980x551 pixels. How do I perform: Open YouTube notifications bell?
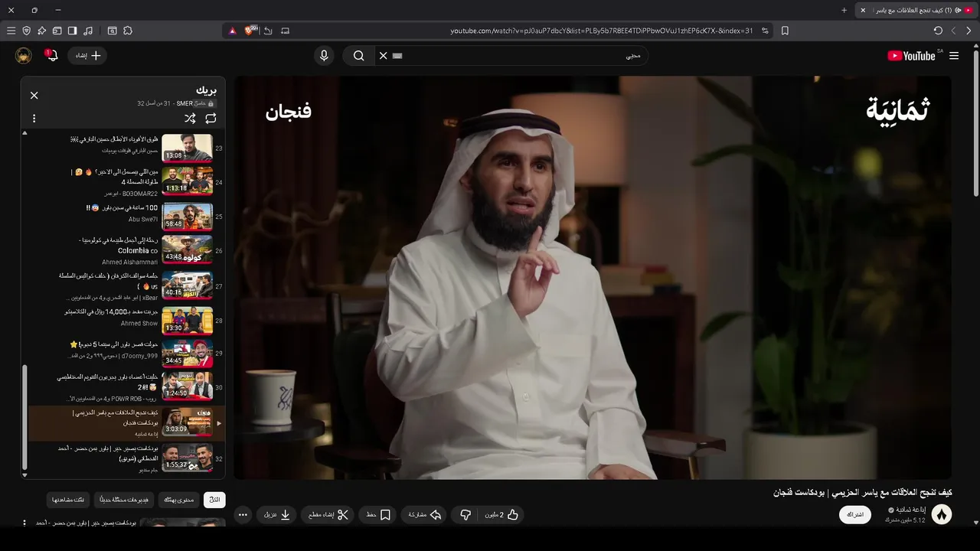51,55
